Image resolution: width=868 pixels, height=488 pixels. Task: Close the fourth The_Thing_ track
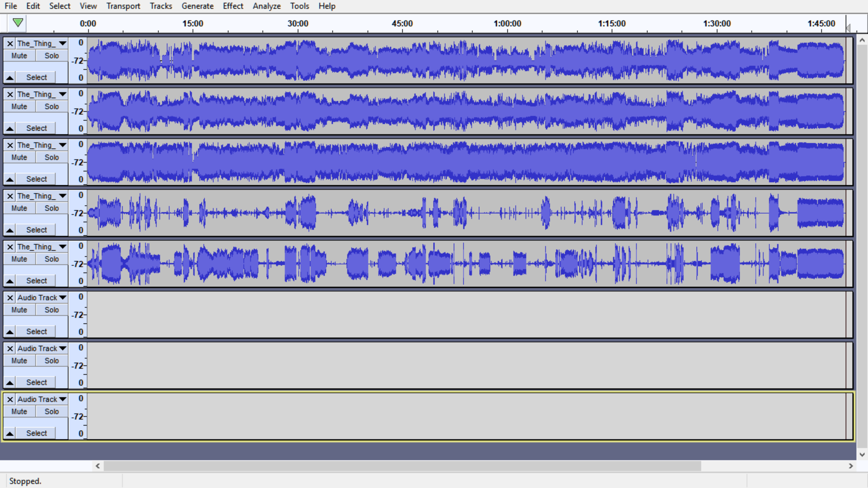(x=10, y=196)
